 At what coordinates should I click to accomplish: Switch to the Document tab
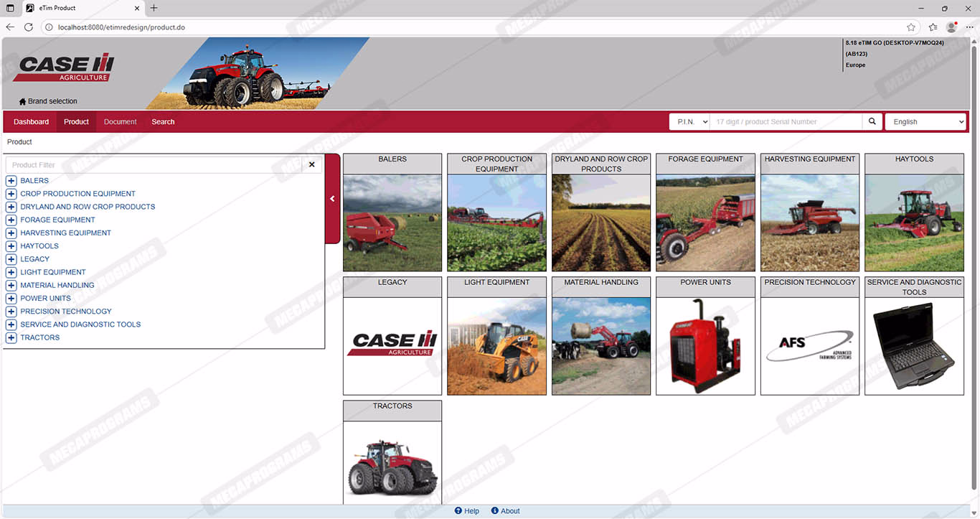coord(120,122)
